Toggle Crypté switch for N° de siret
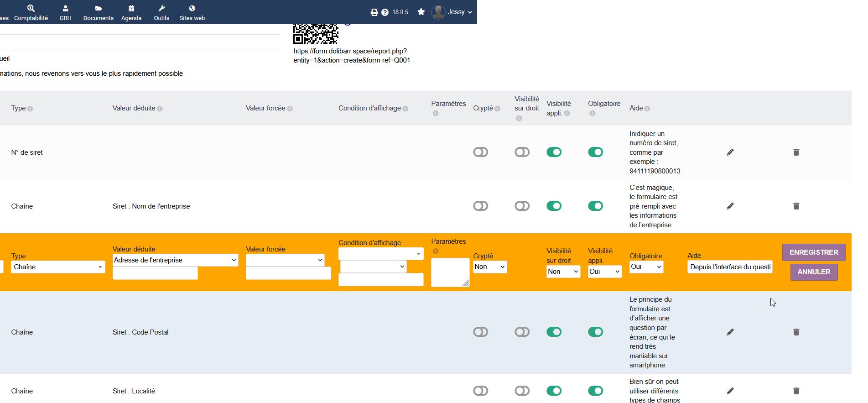Viewport: 868px width, 403px height. [x=481, y=152]
